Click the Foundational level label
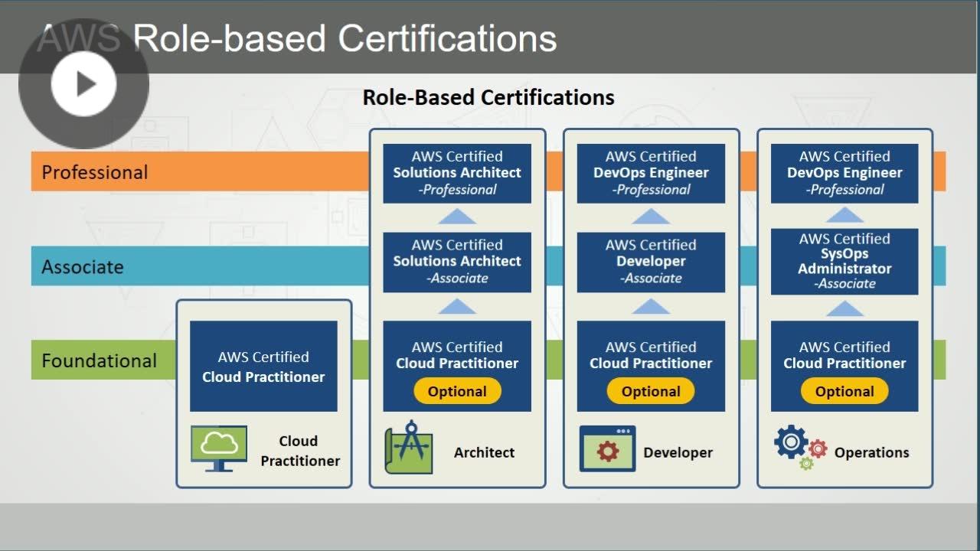980x551 pixels. (x=99, y=360)
